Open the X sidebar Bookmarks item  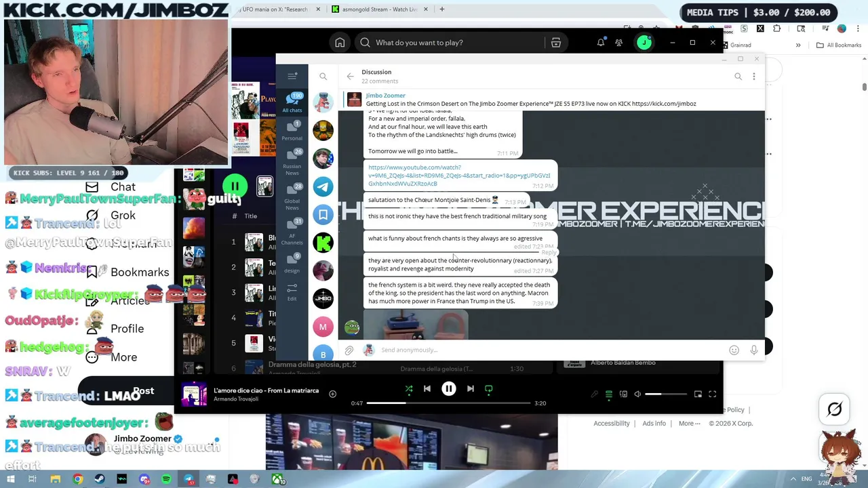click(x=128, y=272)
